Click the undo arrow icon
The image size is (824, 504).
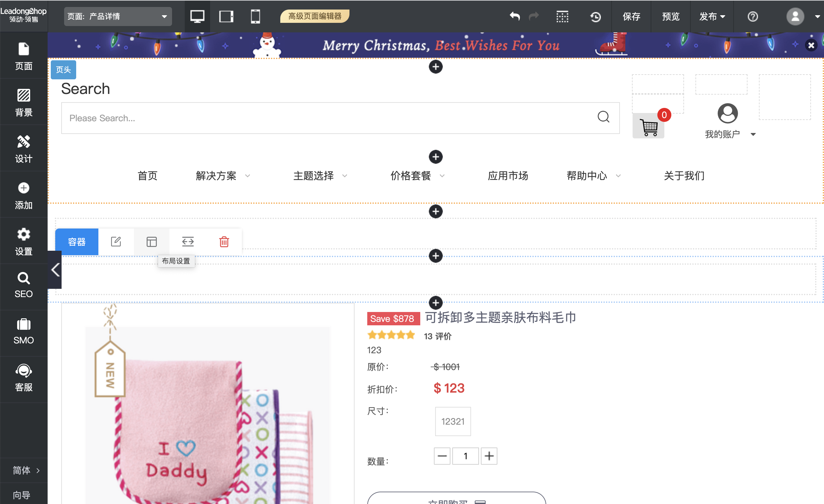(515, 17)
